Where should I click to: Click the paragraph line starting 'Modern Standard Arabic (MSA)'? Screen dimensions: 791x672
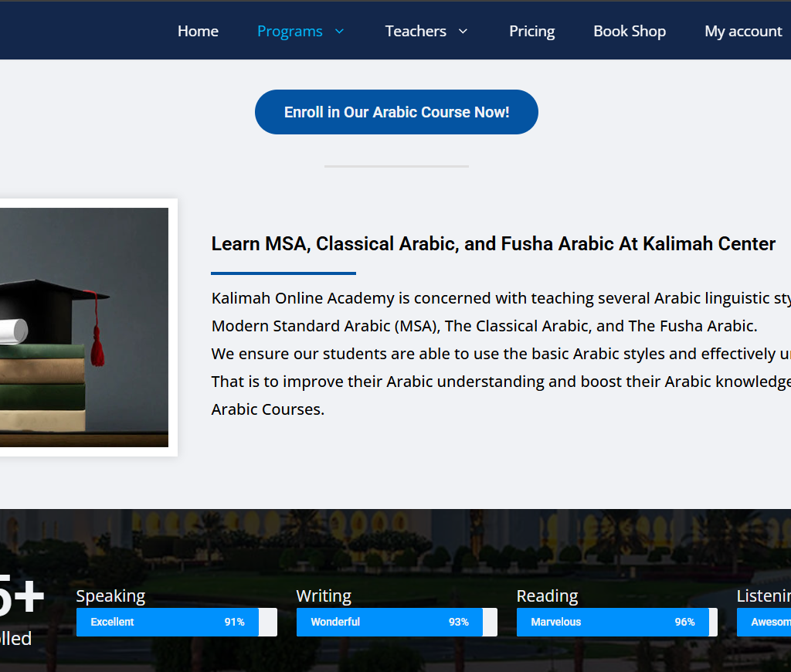[484, 326]
